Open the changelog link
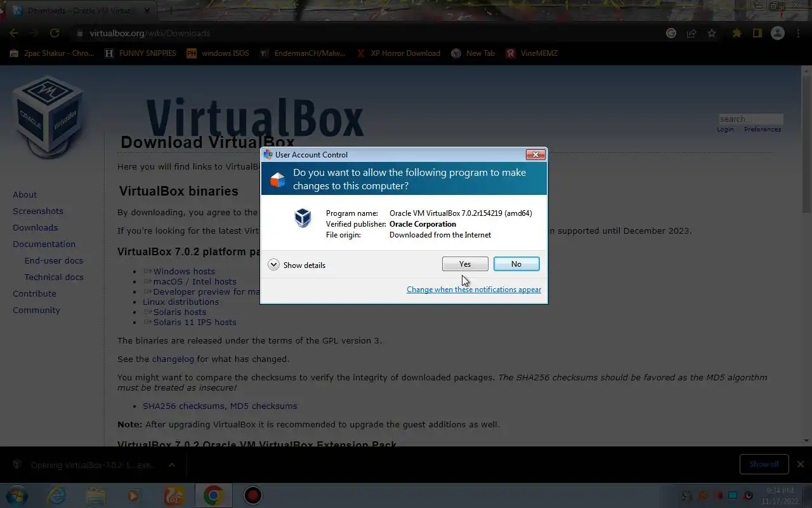This screenshot has width=812, height=508. (x=173, y=359)
